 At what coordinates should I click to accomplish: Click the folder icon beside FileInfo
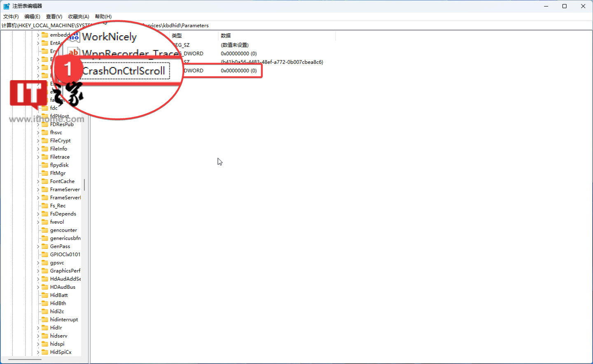45,149
